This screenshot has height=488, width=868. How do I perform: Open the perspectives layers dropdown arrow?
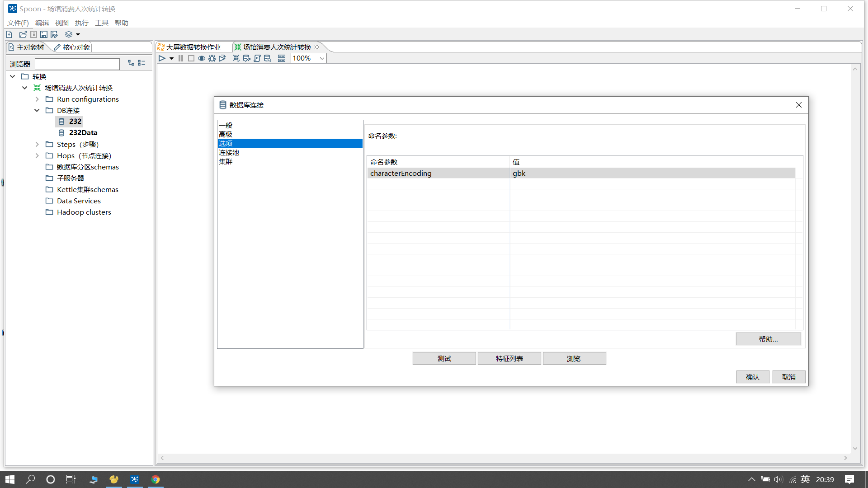tap(78, 34)
